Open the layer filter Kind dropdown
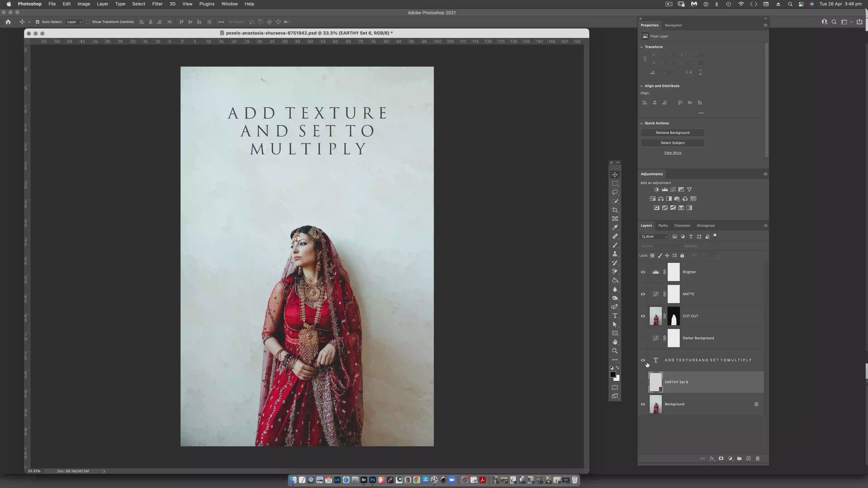 pyautogui.click(x=654, y=236)
